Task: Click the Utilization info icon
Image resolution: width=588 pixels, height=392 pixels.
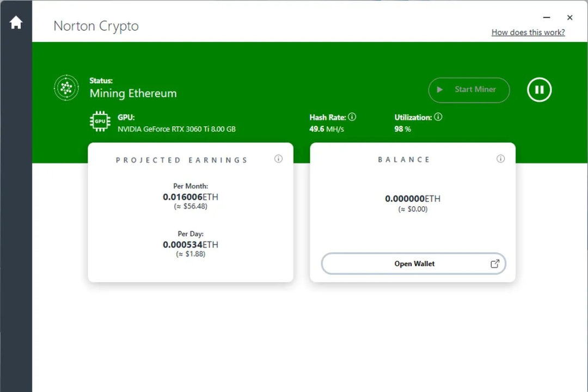Action: 438,117
